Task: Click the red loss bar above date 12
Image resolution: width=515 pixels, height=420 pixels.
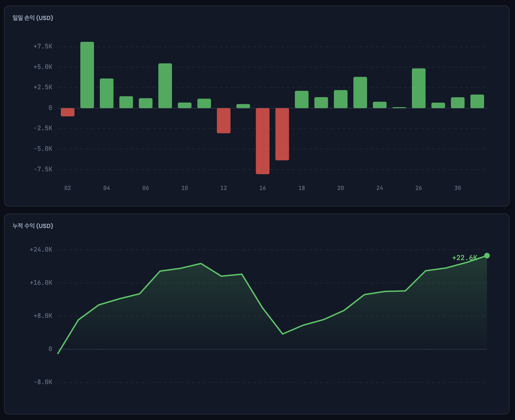Action: click(x=223, y=121)
